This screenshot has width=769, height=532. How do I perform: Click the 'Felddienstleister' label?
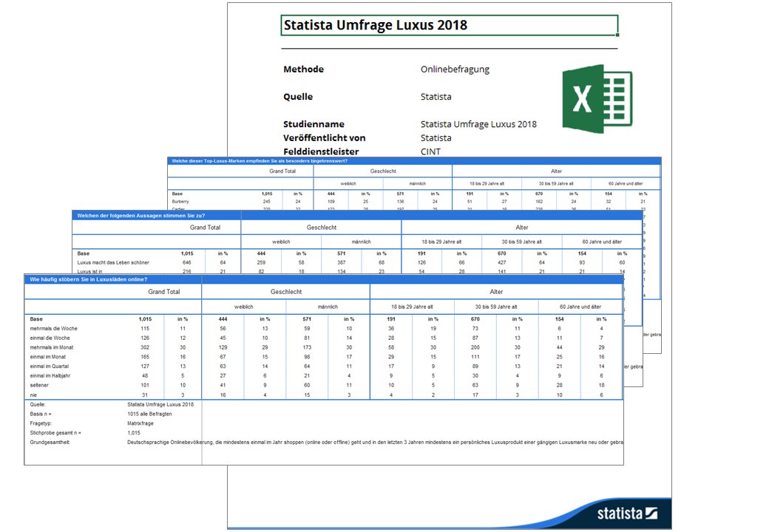321,151
